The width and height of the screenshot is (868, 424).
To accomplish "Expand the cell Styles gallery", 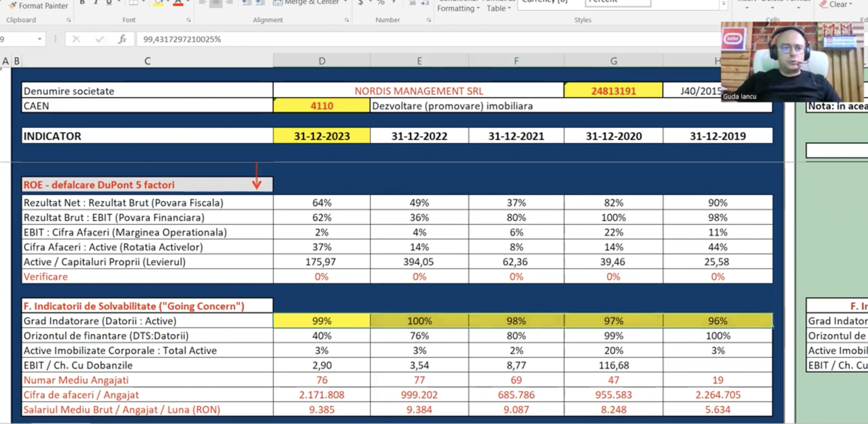I will point(724,5).
